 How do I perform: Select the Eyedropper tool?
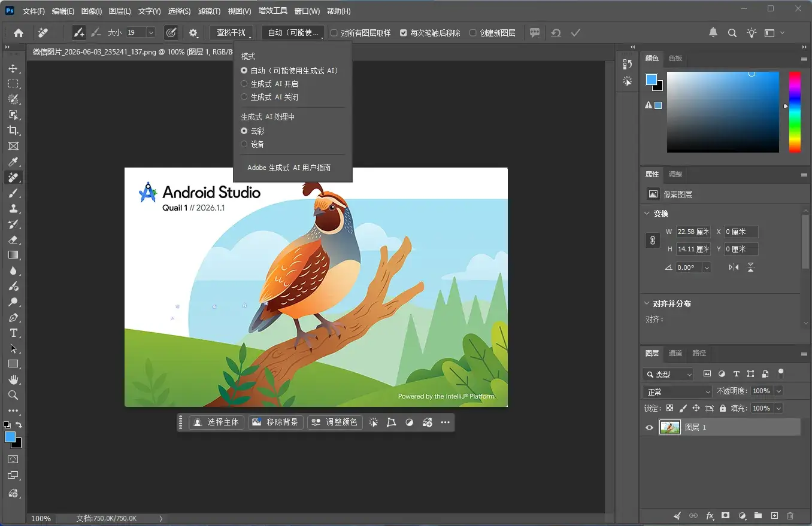(x=13, y=162)
